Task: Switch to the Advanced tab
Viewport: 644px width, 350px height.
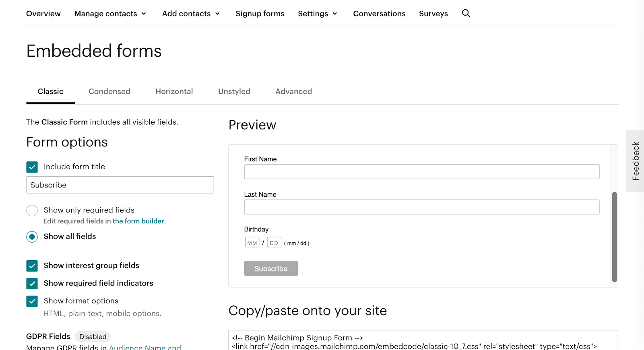Action: click(x=294, y=92)
